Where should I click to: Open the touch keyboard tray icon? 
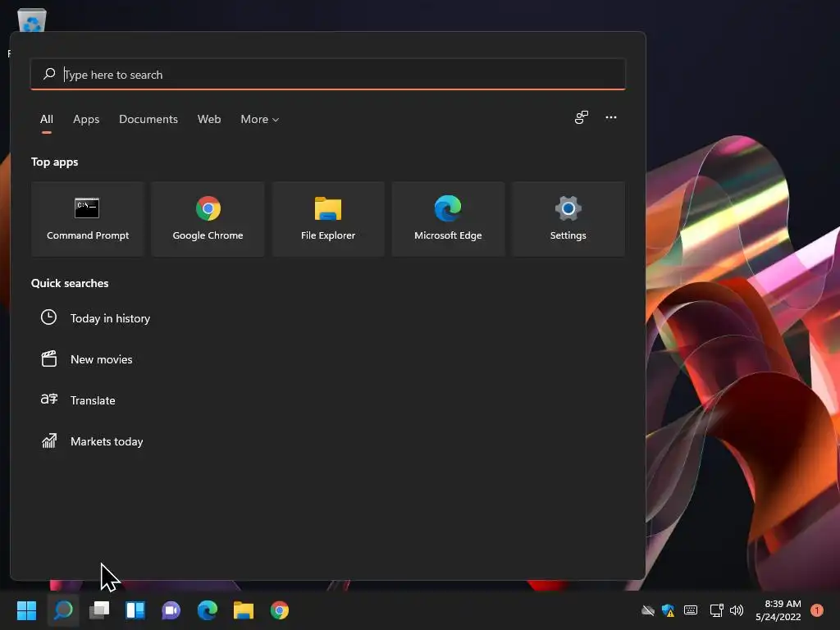691,610
